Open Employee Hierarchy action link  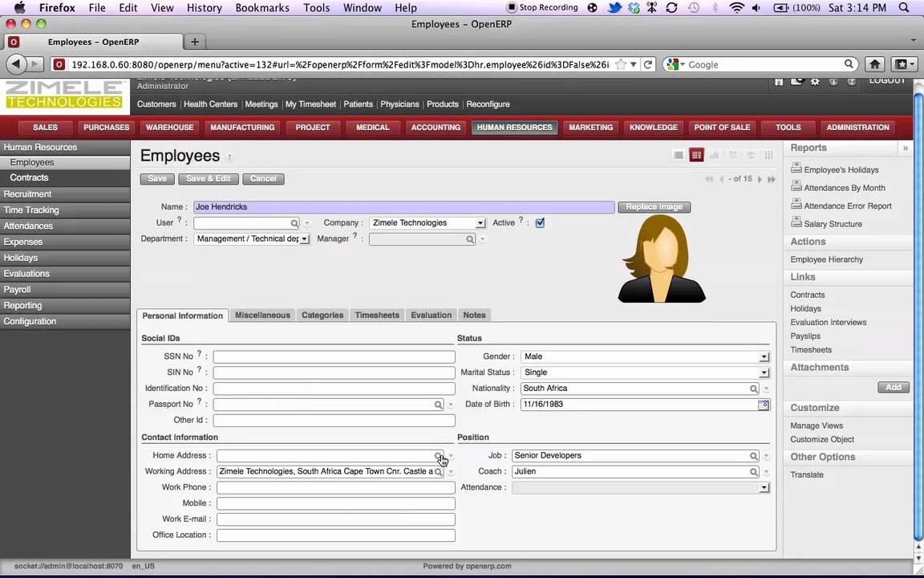(x=826, y=259)
